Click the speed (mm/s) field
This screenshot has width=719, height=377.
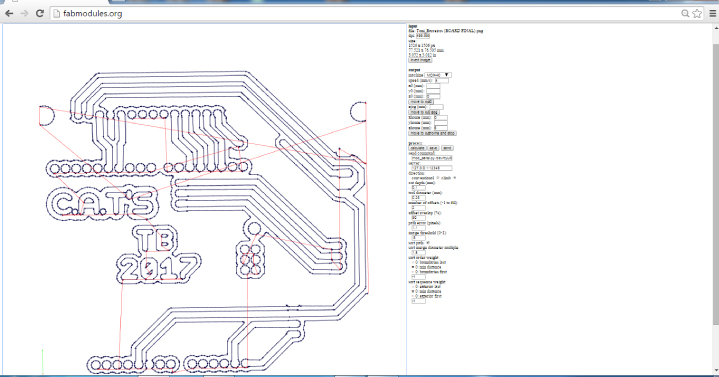[x=442, y=81]
